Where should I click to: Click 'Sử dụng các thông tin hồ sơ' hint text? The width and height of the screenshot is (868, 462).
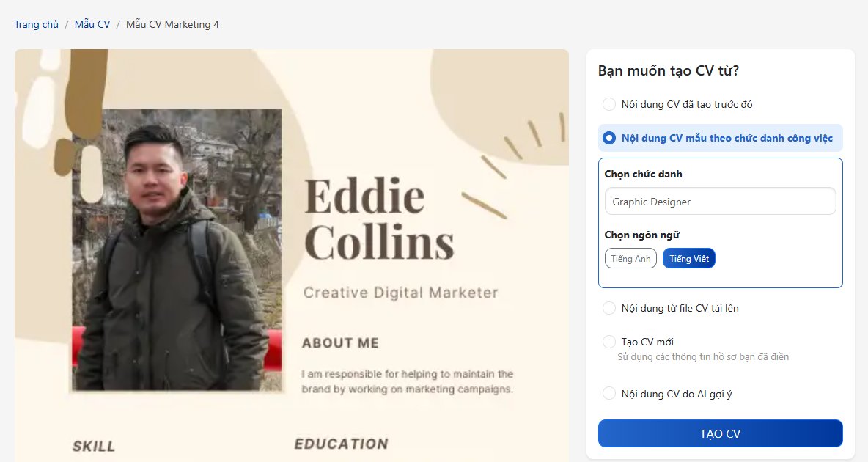click(702, 357)
